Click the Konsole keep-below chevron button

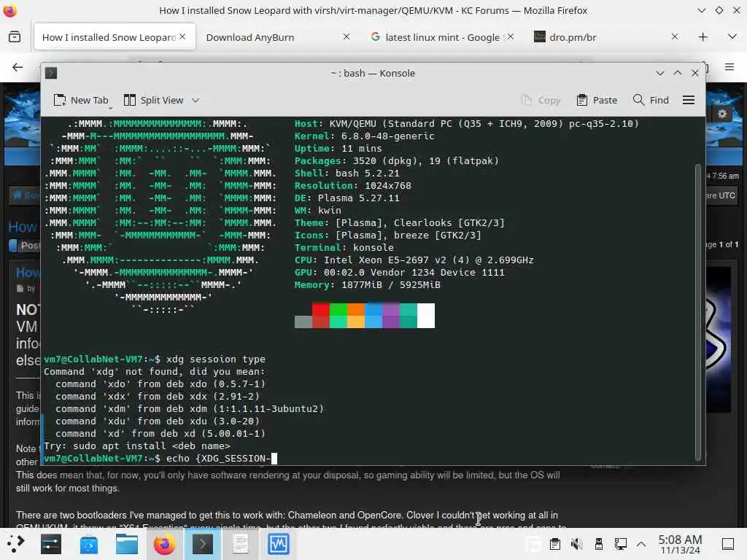pos(659,73)
